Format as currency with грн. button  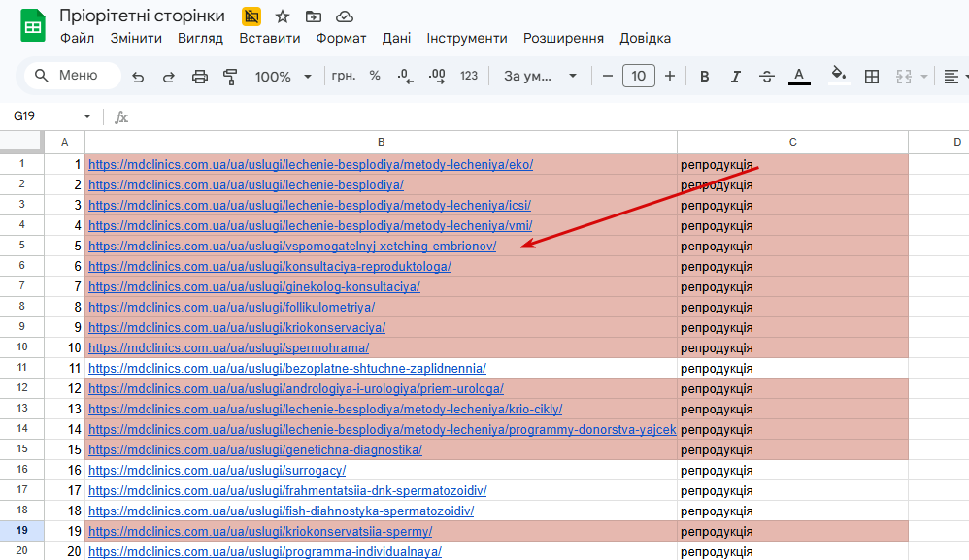(344, 76)
